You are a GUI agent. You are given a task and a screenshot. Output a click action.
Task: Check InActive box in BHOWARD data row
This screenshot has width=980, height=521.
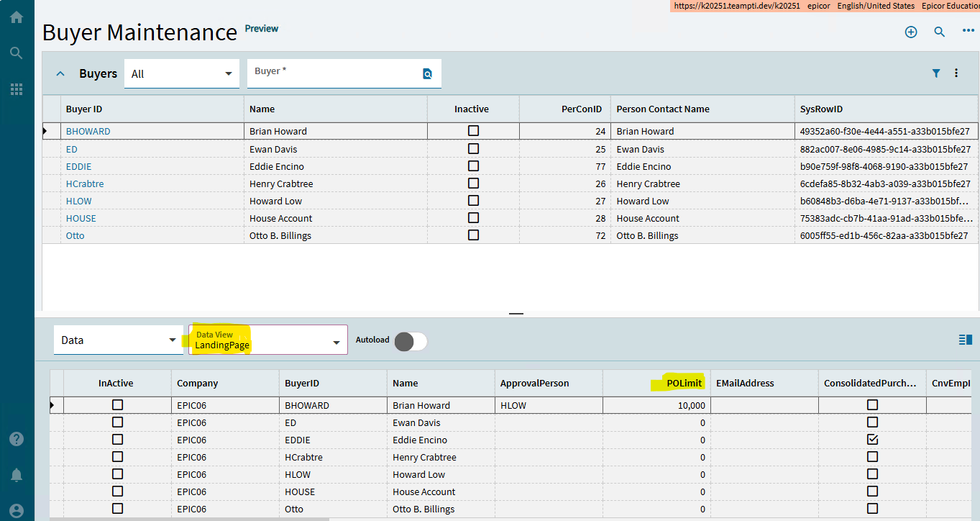click(x=117, y=405)
